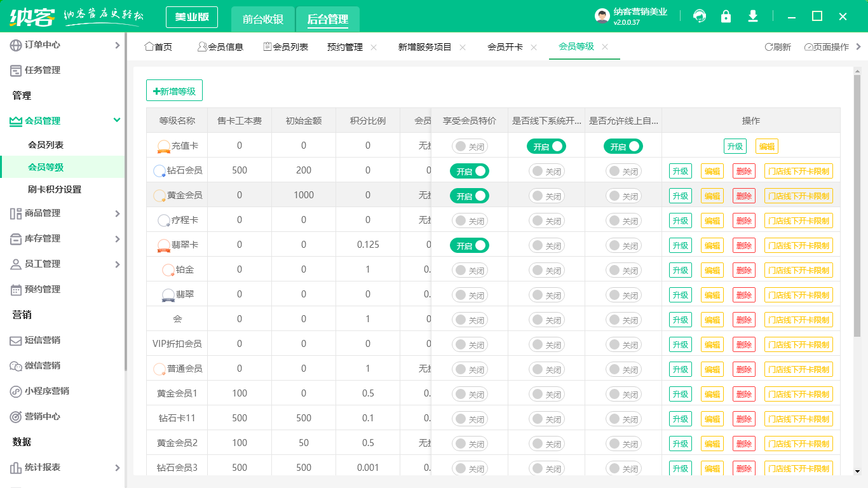The height and width of the screenshot is (488, 868).
Task: Click the 微信营销 WeChat icon
Action: pos(16,366)
